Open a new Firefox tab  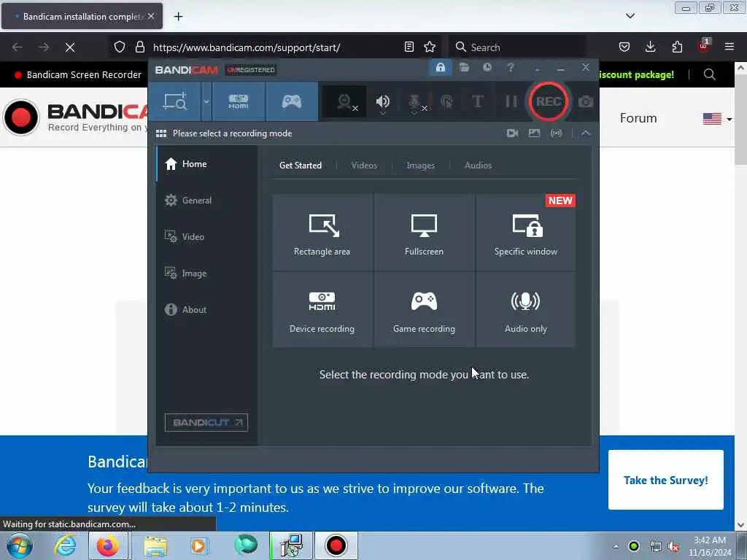[178, 17]
